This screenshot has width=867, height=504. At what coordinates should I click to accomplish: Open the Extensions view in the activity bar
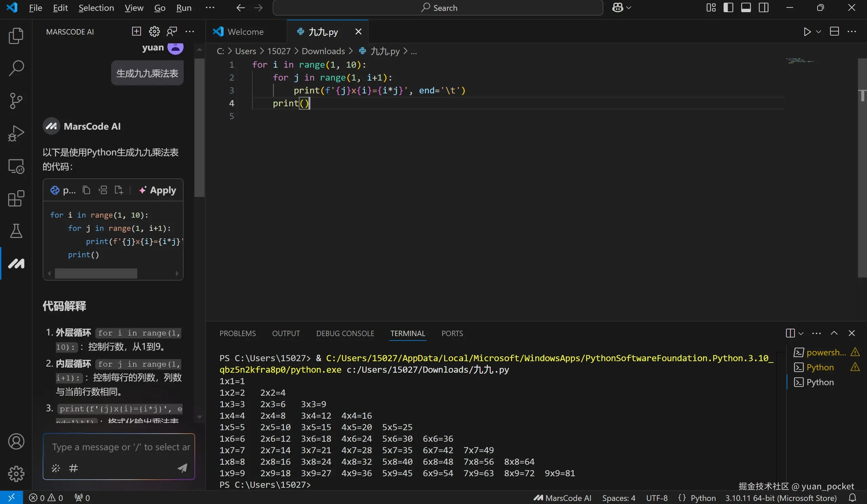click(16, 199)
